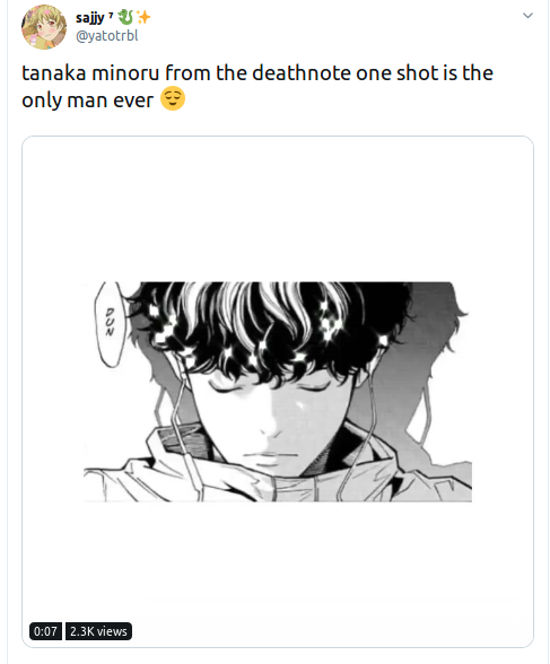The height and width of the screenshot is (664, 550).
Task: Click the sparkles emoji after the username
Action: pyautogui.click(x=143, y=17)
